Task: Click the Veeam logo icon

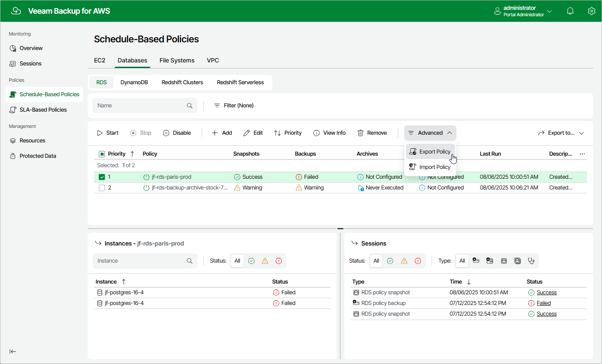Action: coord(16,11)
